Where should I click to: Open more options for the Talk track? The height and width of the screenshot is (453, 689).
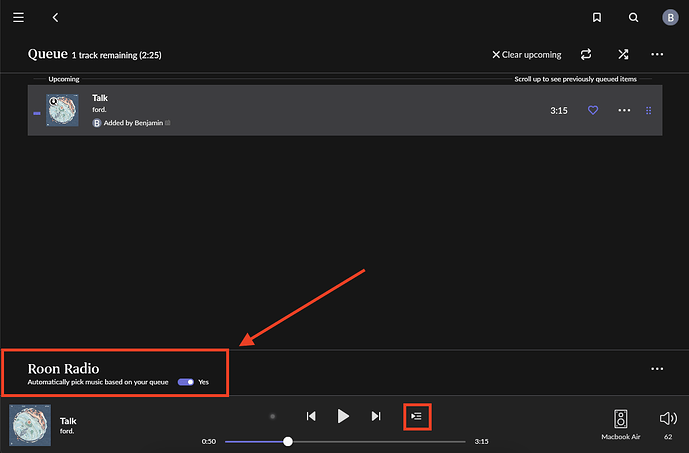(624, 110)
